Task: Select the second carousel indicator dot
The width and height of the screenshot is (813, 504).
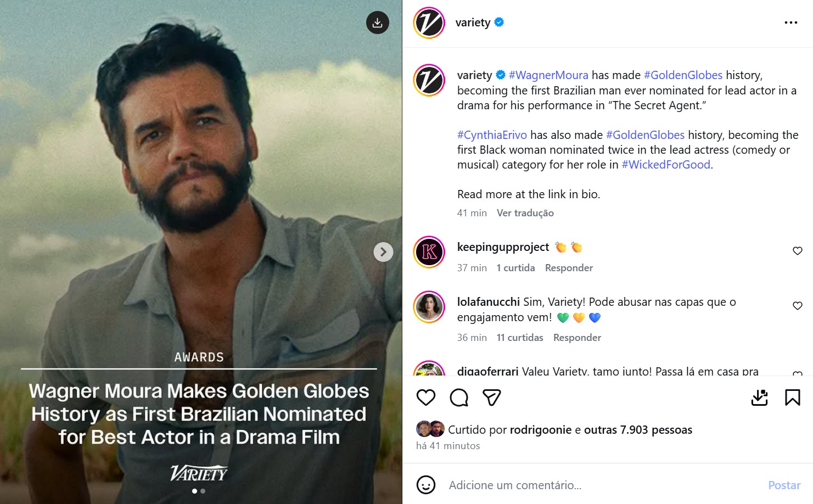Action: point(203,491)
